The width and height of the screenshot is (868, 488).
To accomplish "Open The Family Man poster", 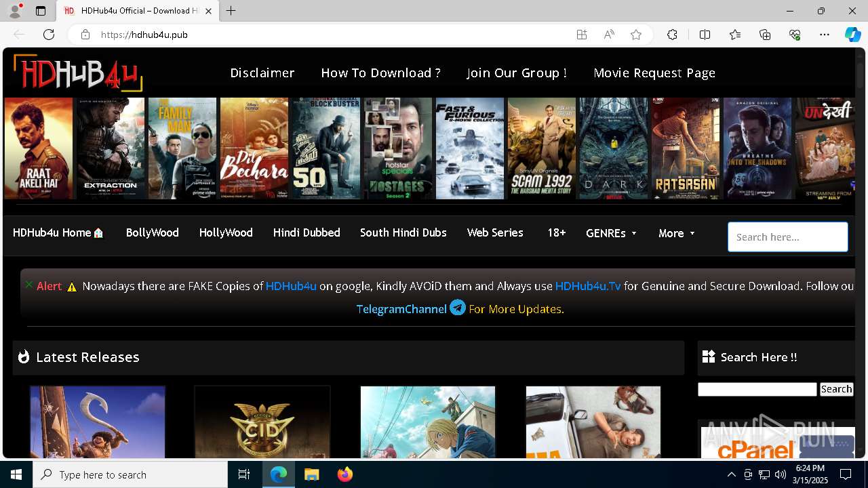I will 182,148.
